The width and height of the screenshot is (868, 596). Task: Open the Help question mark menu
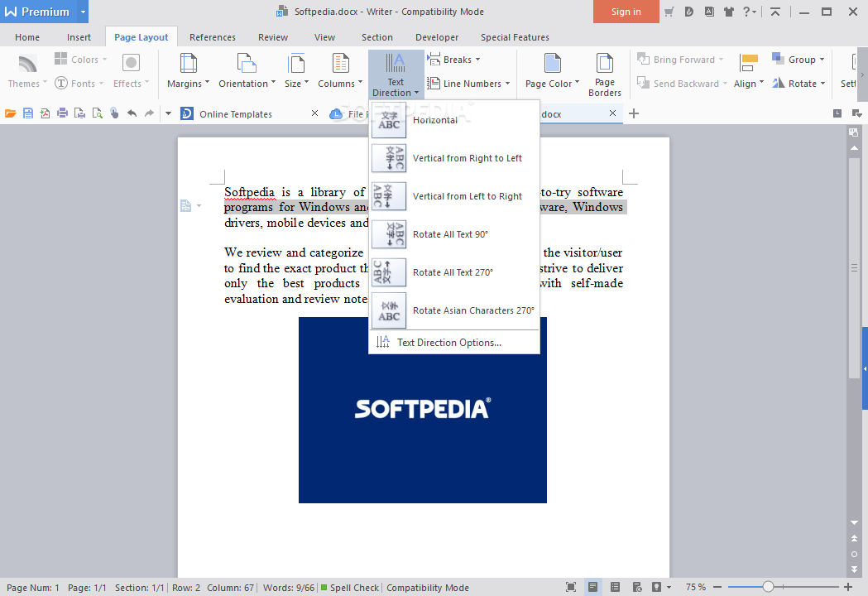(750, 12)
